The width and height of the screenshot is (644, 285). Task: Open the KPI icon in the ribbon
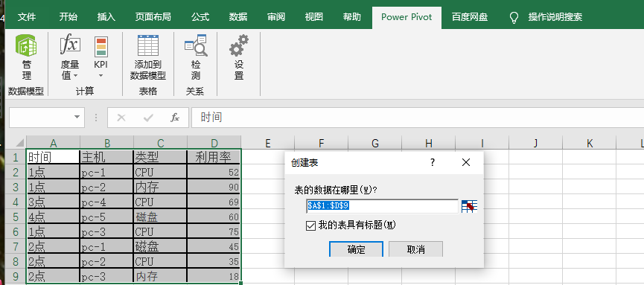(x=101, y=46)
